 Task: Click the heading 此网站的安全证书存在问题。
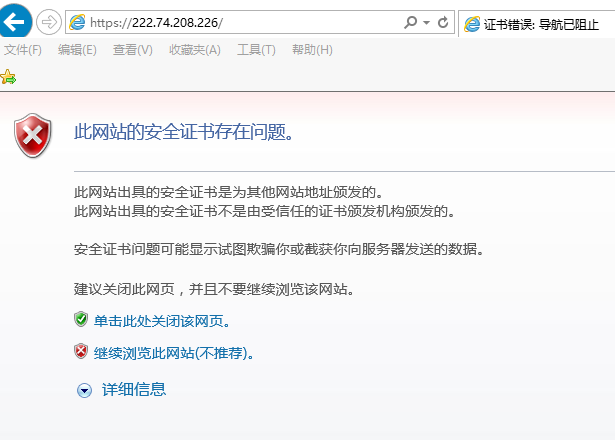(184, 132)
